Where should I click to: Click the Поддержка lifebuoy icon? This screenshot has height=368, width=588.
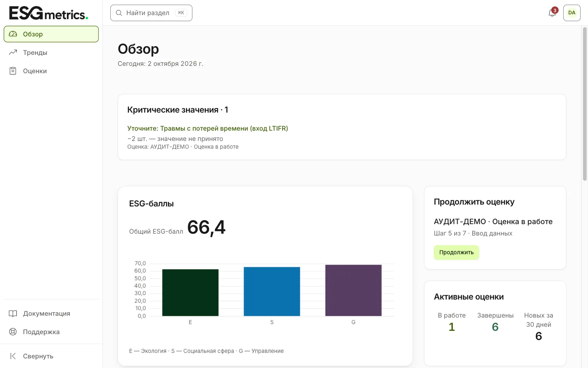pos(13,332)
